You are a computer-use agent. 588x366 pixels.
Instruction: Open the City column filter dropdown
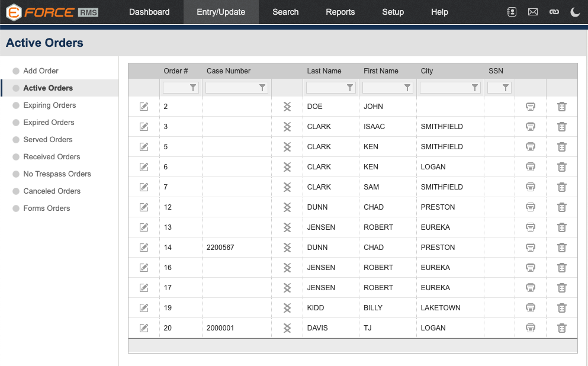475,87
